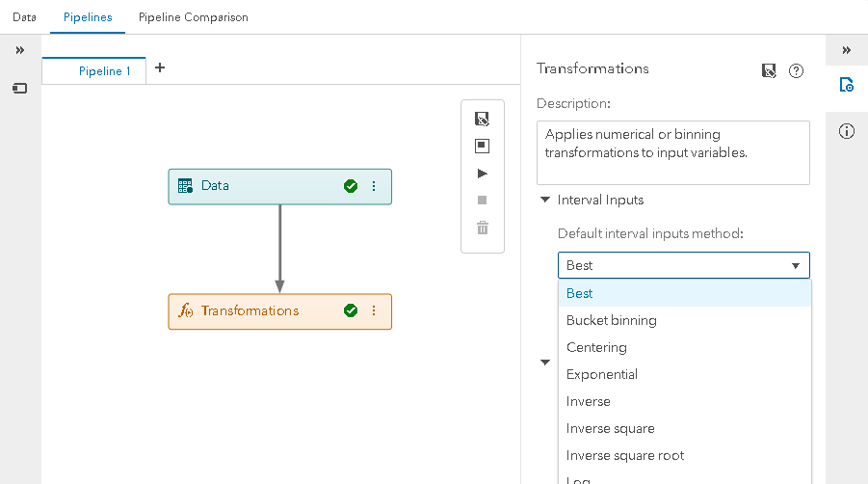Click the fit-to-window icon in canvas toolbar
The width and height of the screenshot is (868, 484).
click(x=483, y=146)
